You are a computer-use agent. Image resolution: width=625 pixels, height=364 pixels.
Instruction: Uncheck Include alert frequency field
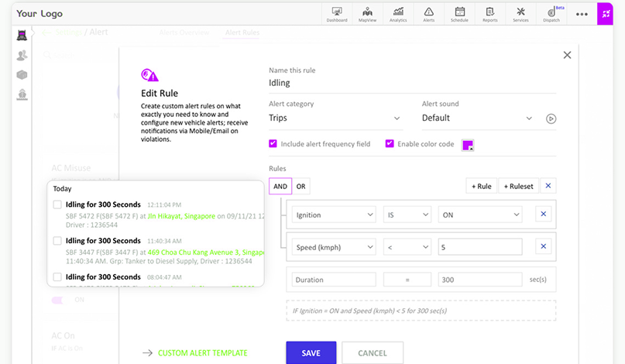click(273, 144)
